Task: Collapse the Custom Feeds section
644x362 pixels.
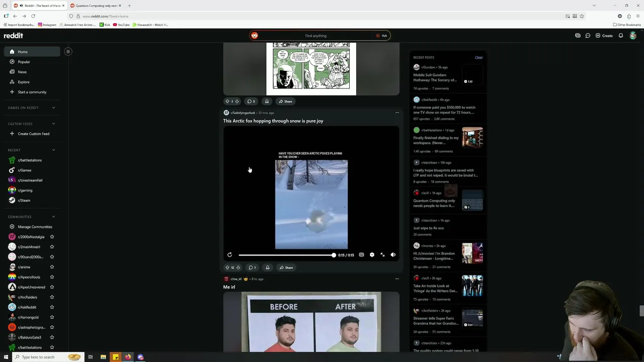Action: pyautogui.click(x=53, y=124)
